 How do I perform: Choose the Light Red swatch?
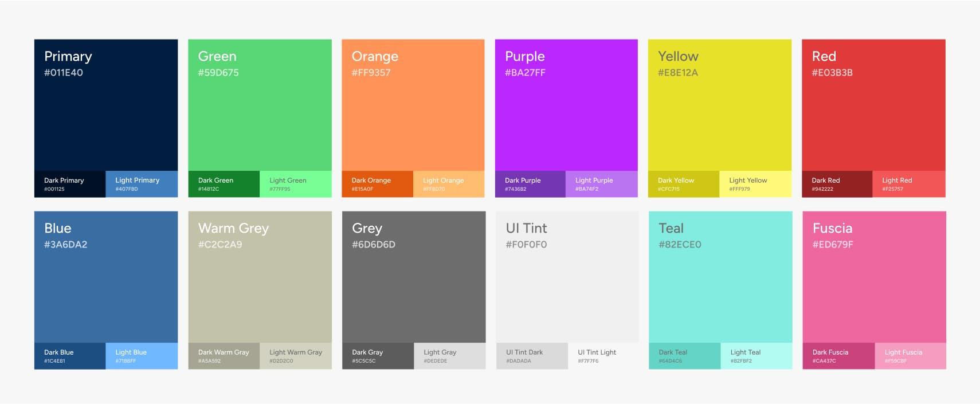tap(909, 184)
